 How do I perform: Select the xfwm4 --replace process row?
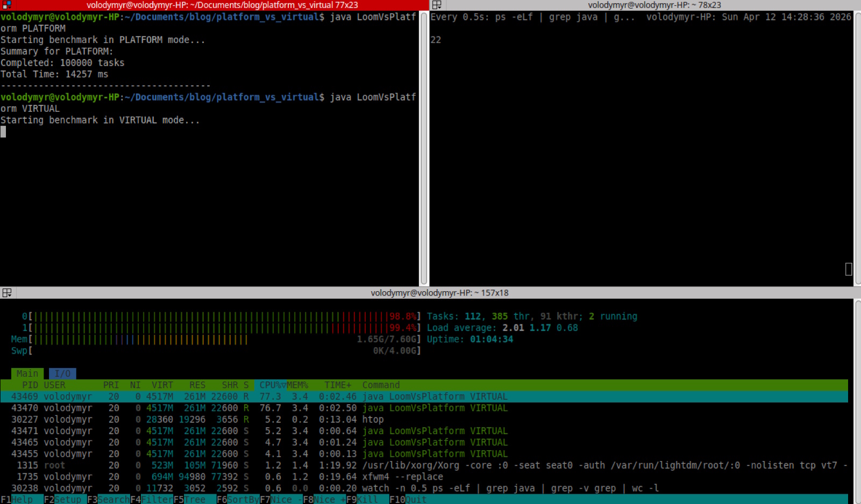pyautogui.click(x=424, y=477)
